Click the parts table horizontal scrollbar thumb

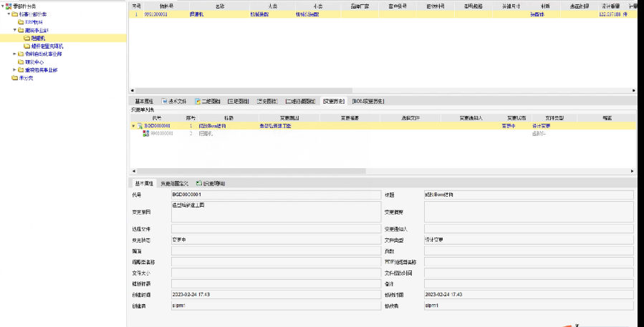coord(244,90)
